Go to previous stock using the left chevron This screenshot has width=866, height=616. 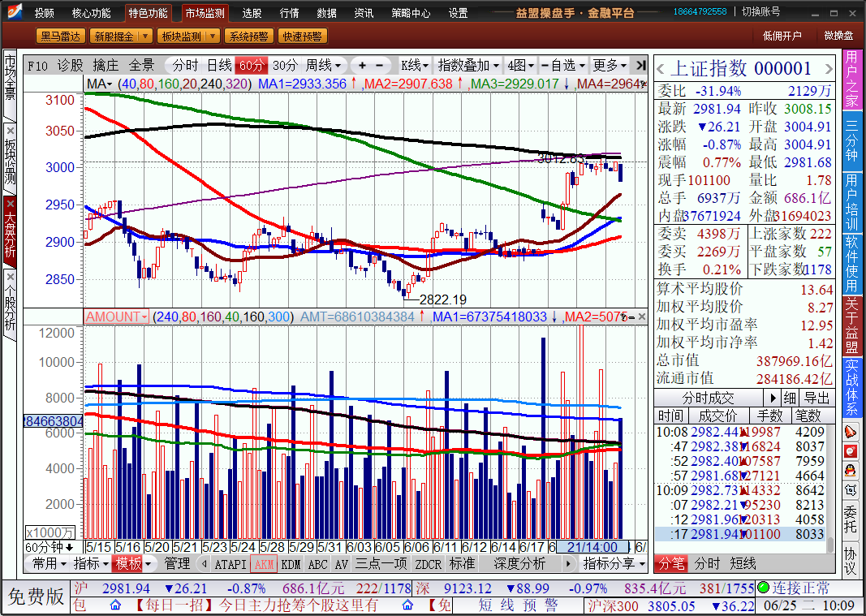[660, 69]
